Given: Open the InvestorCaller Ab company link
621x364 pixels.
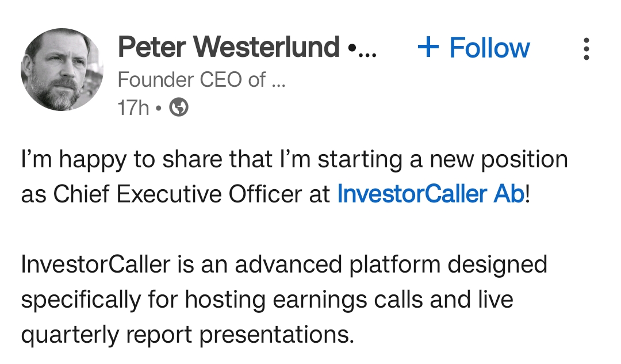Looking at the screenshot, I should [x=431, y=194].
